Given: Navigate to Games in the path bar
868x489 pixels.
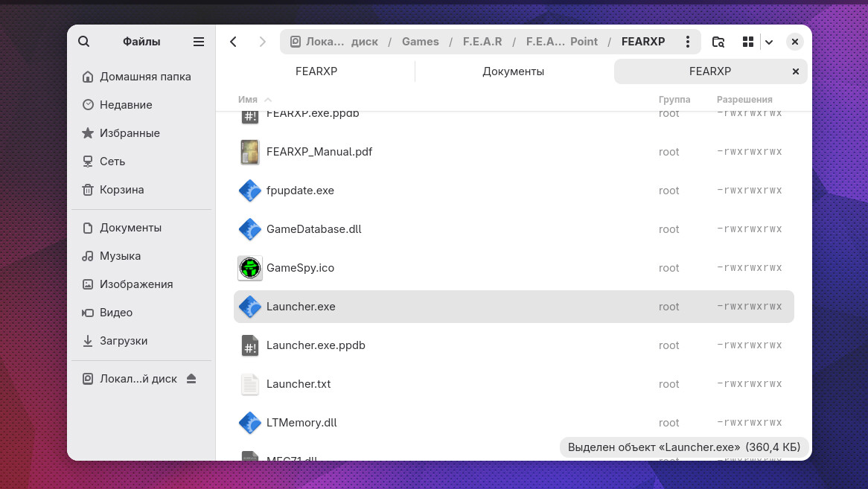Looking at the screenshot, I should pyautogui.click(x=421, y=42).
